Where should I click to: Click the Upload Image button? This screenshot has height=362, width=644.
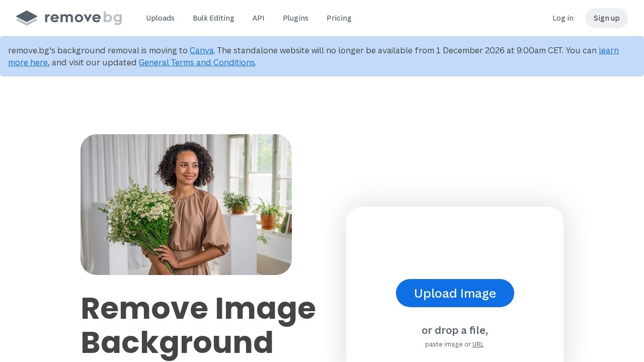coord(455,293)
